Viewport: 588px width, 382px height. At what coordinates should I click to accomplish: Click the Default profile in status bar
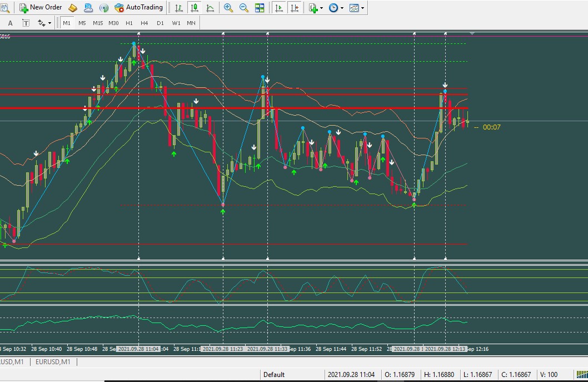(x=274, y=375)
